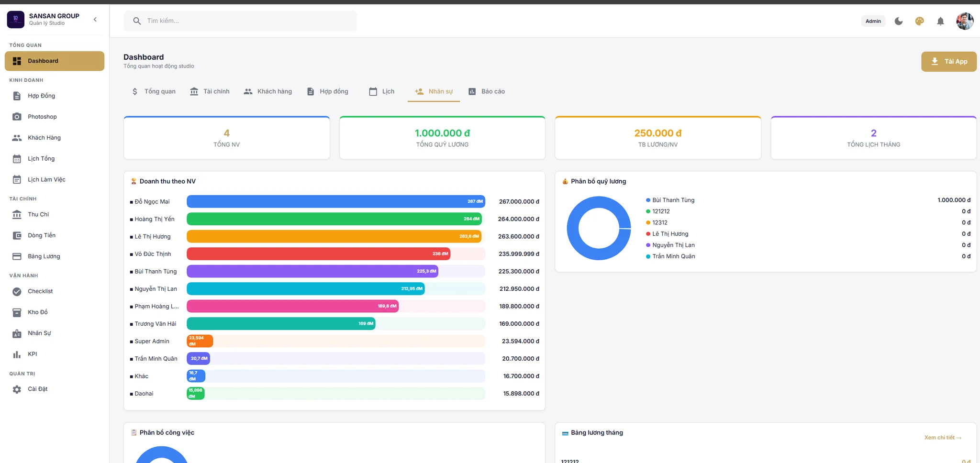Click the trophy icon beside Doanh thu theo NV

click(134, 181)
